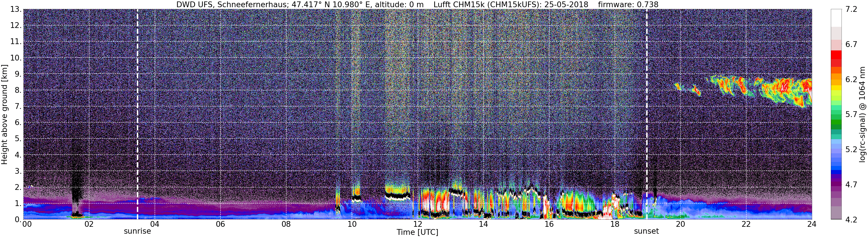Click the '22' tick label on time axis
The height and width of the screenshot is (238, 868).
(746, 224)
